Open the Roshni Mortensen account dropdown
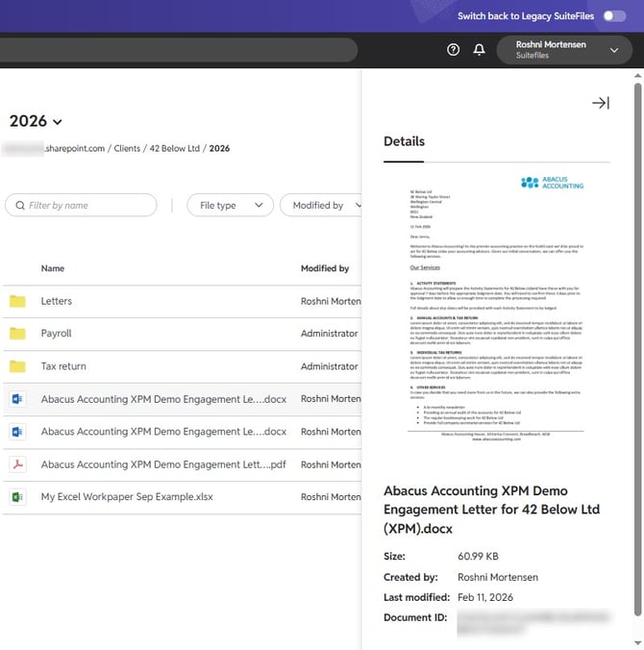The height and width of the screenshot is (650, 644). pos(564,50)
